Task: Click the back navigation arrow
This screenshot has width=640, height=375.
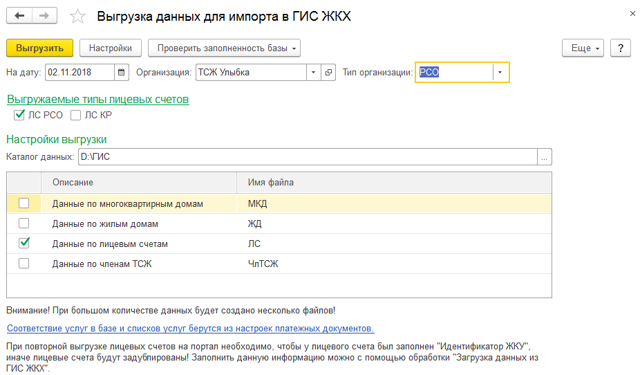Action: 19,16
